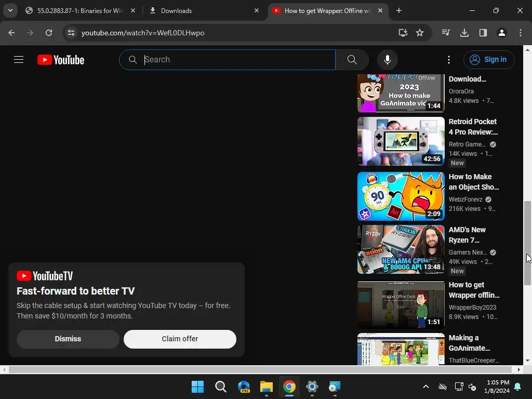Screen dimensions: 532x399
Task: Open Chrome profile menu
Action: pos(502,33)
